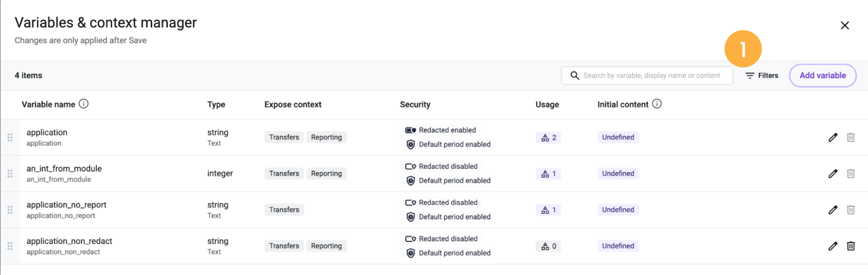
Task: Click string type of application_no_report row
Action: (x=217, y=205)
